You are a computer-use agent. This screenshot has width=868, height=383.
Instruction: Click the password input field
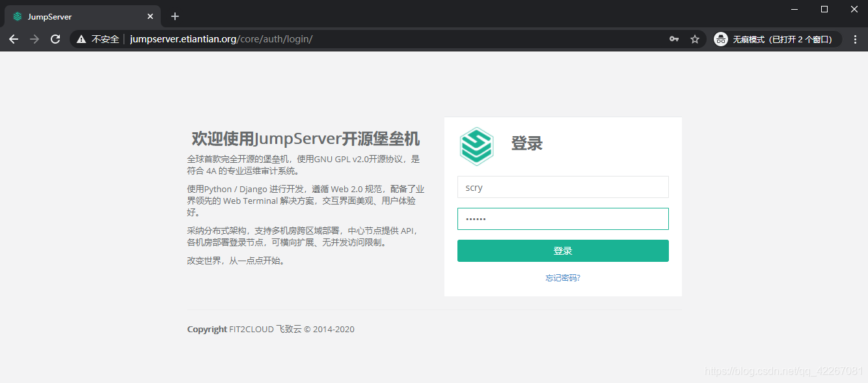click(x=563, y=219)
